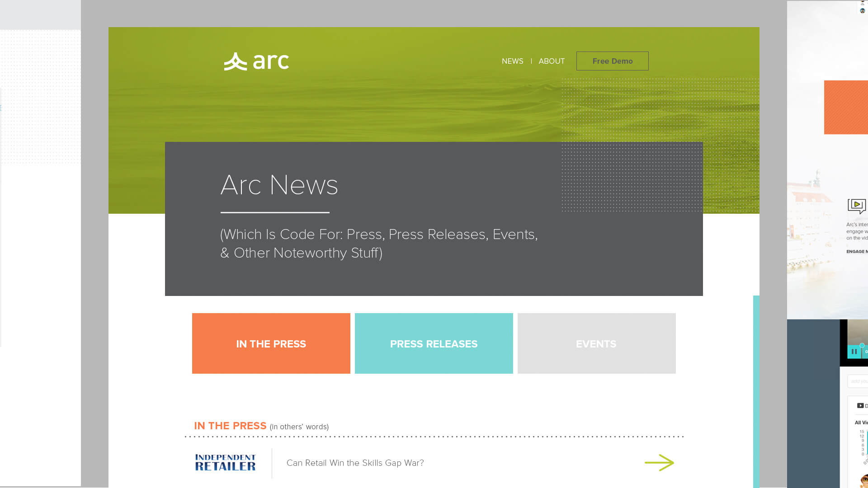Click the video thumbnail play button icon
Viewport: 868px width, 488px height.
point(857,206)
